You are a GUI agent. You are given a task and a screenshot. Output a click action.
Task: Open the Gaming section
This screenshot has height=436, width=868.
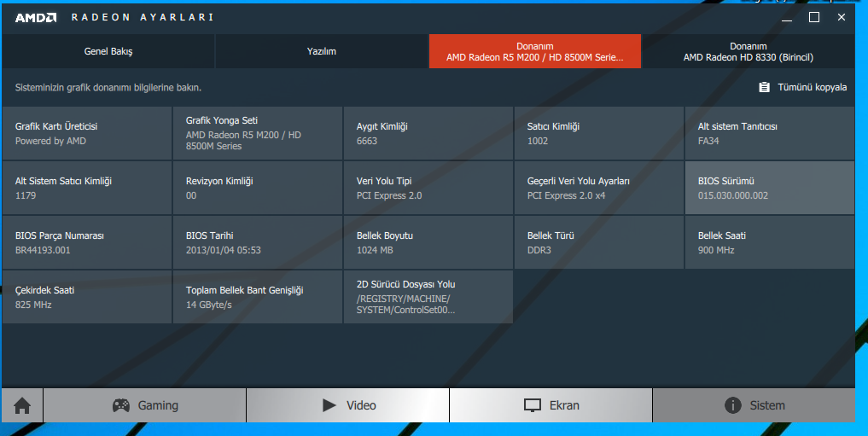point(145,405)
